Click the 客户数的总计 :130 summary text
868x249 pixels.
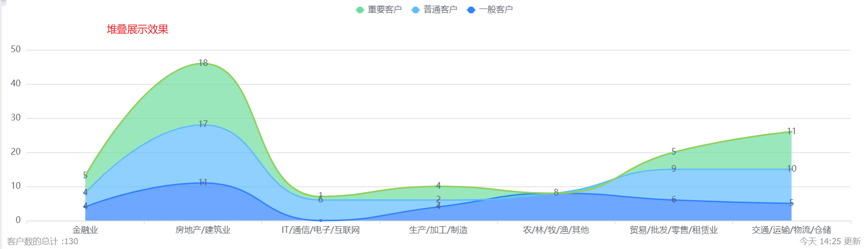pos(43,241)
